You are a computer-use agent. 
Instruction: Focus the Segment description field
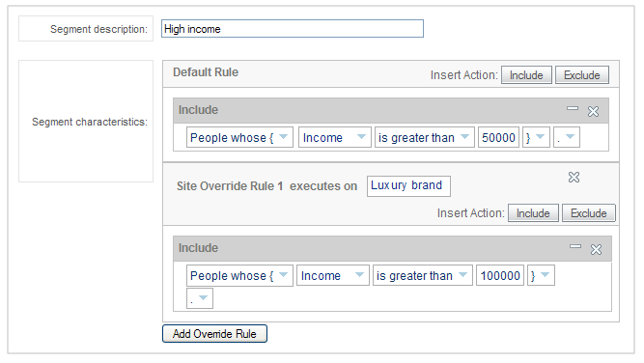pyautogui.click(x=292, y=29)
